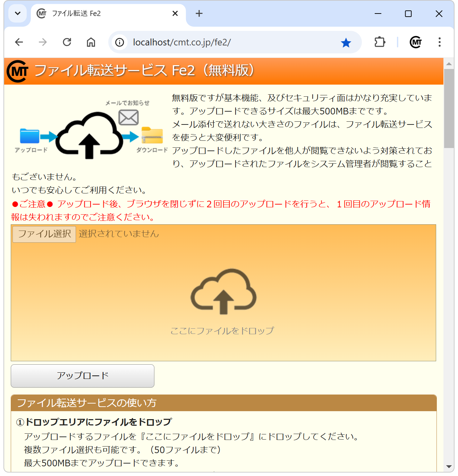View site information icon in address bar
This screenshot has width=458, height=476.
[120, 42]
